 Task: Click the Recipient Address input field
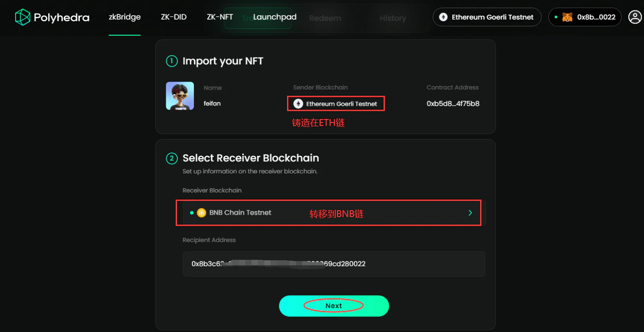[x=334, y=264]
